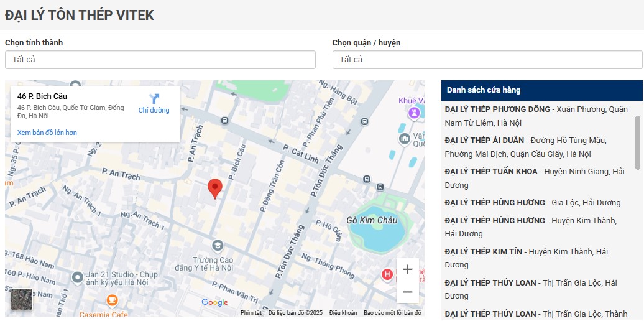Image resolution: width=644 pixels, height=321 pixels.
Task: Click ĐẠI LÝ TÔN THÉP VITEK heading
Action: (80, 15)
